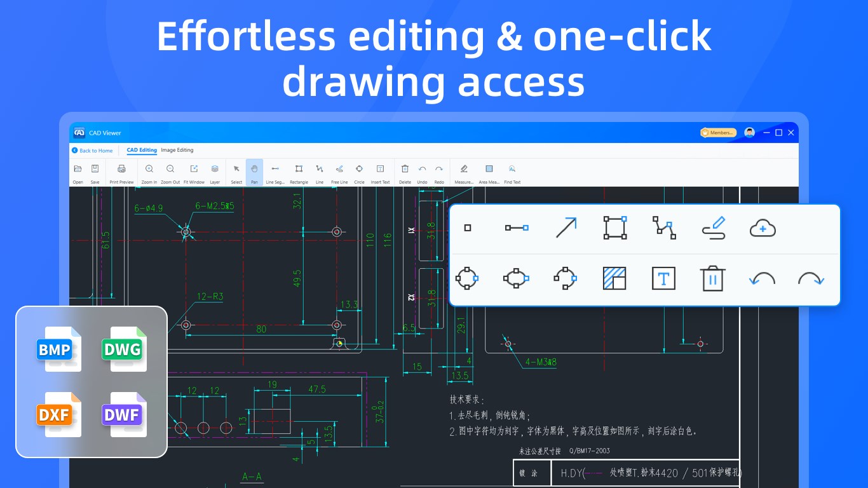Switch to the CAD Editing tab
Image resolution: width=868 pixels, height=488 pixels.
[x=142, y=151]
